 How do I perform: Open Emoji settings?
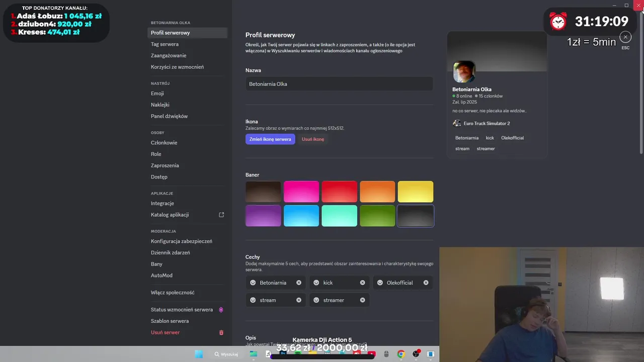tap(188, 94)
